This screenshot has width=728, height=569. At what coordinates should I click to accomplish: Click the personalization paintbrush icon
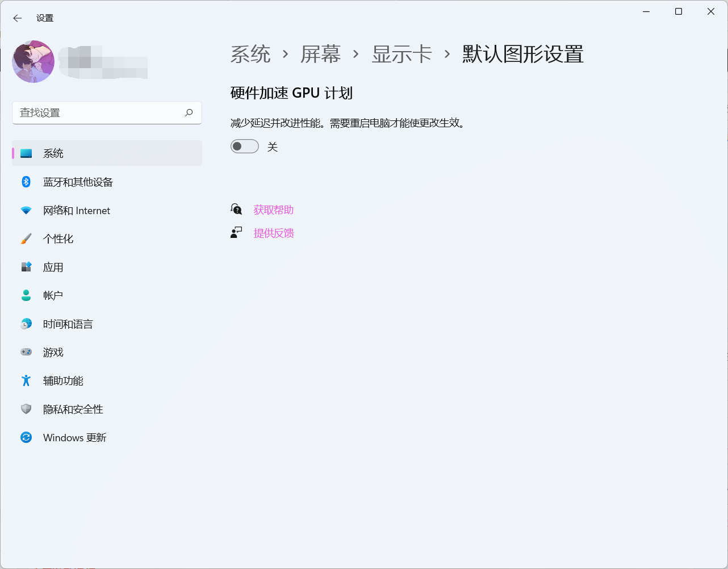pyautogui.click(x=26, y=239)
